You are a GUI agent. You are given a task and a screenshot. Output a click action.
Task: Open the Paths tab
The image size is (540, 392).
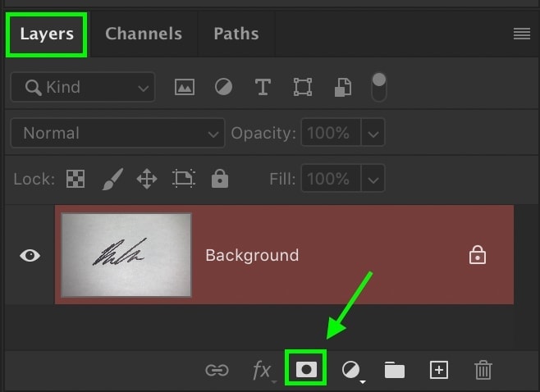point(236,34)
